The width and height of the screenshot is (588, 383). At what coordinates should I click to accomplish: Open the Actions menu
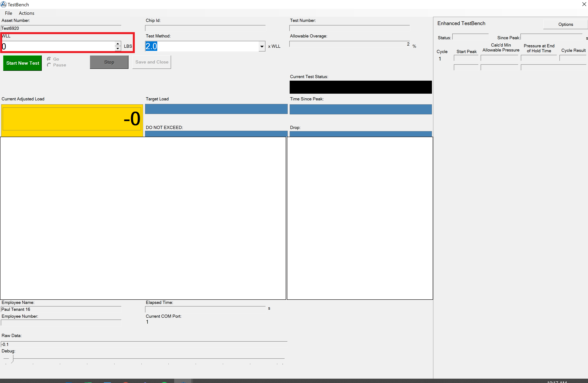(x=26, y=13)
